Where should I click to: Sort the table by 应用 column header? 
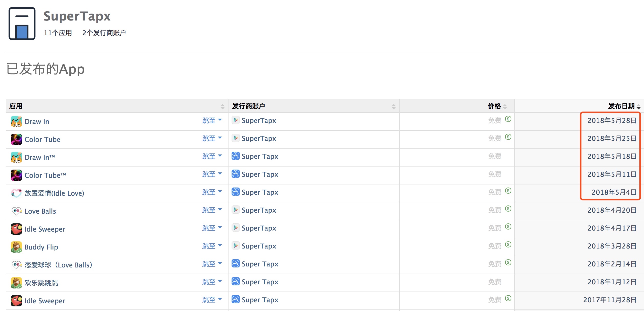tap(117, 106)
